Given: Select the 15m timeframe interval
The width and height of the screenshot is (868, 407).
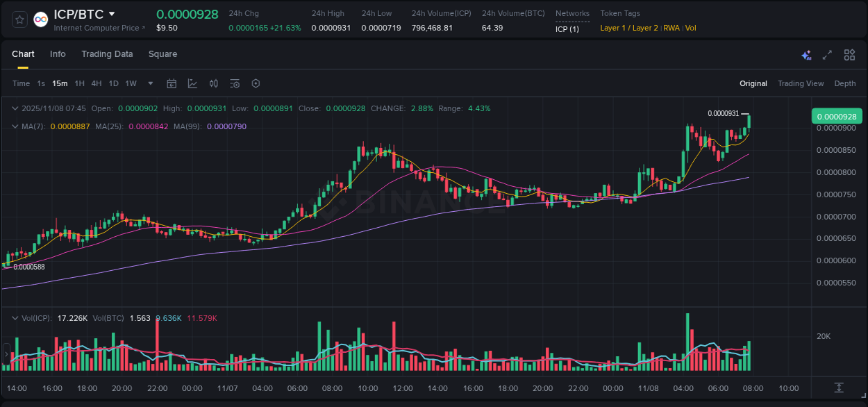Looking at the screenshot, I should (60, 83).
